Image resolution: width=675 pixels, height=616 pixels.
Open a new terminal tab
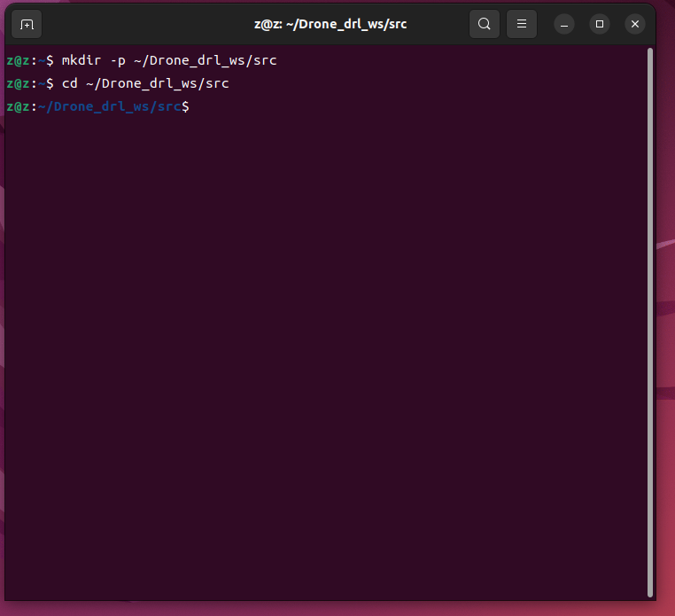[x=27, y=24]
